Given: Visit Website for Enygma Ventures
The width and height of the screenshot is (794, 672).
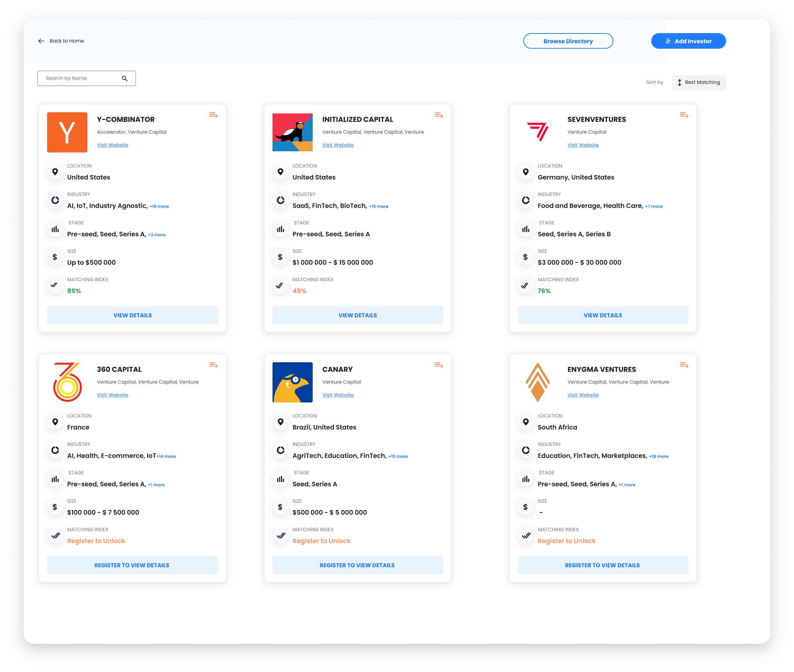Looking at the screenshot, I should (x=583, y=395).
